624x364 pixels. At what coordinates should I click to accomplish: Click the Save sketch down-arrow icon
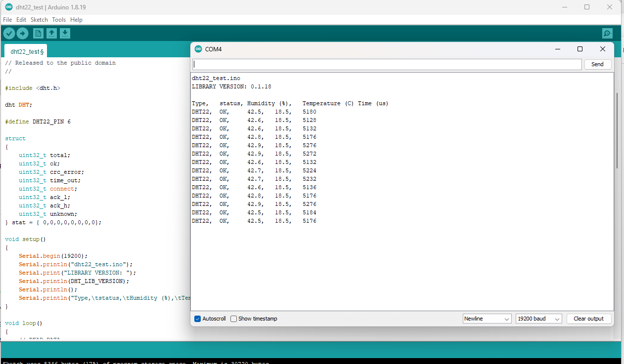[65, 33]
